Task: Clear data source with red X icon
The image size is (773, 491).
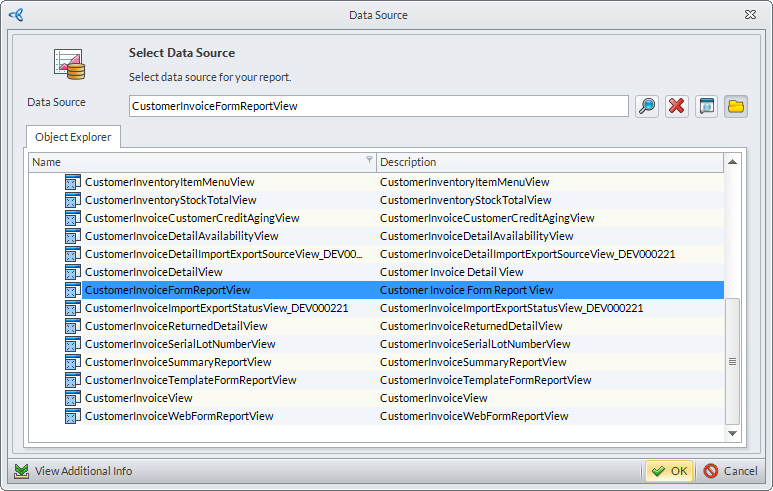Action: click(677, 106)
